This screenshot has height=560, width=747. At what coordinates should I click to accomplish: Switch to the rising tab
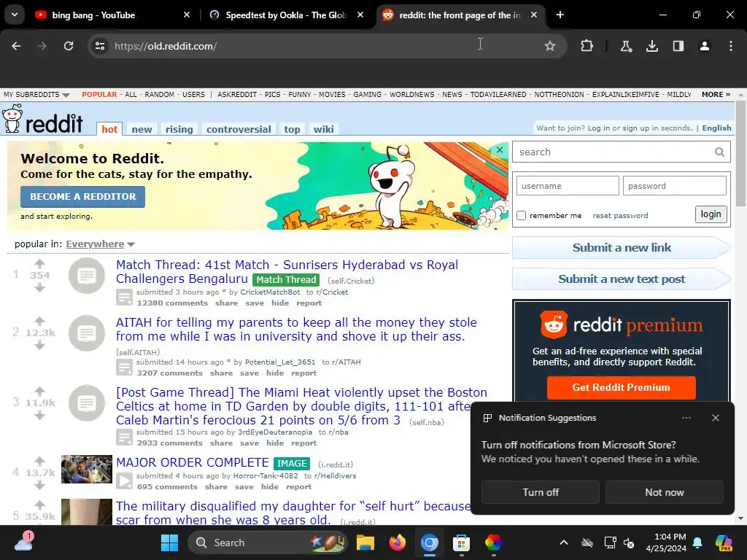179,129
